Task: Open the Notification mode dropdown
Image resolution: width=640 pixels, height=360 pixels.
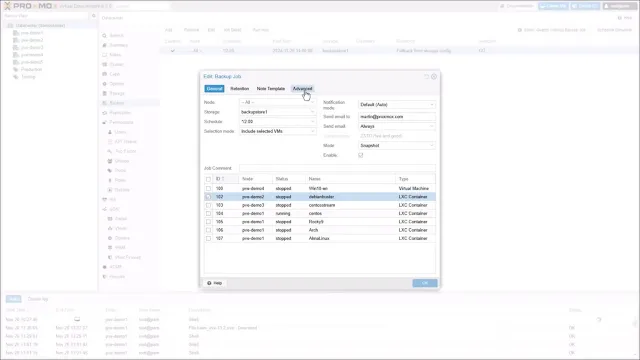Action: (x=397, y=105)
